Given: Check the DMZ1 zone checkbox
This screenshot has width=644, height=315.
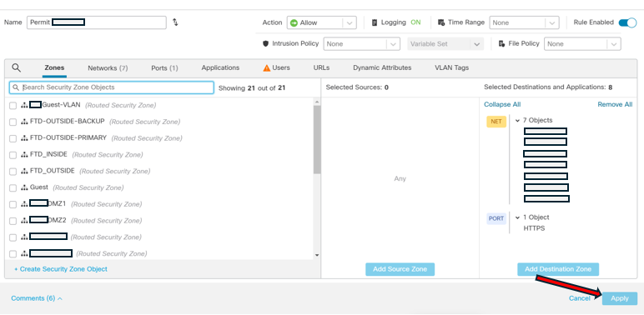Looking at the screenshot, I should tap(13, 204).
